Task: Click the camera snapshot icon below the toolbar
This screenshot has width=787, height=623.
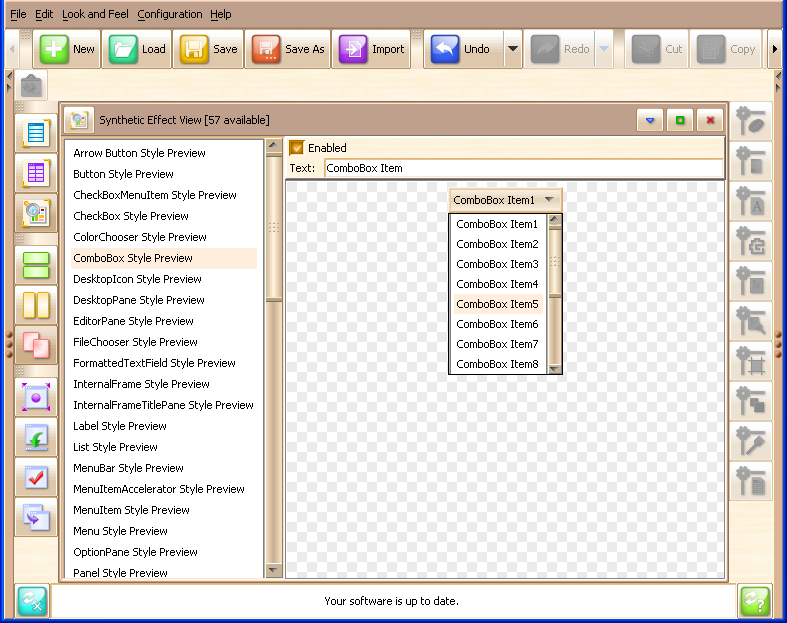Action: 32,86
